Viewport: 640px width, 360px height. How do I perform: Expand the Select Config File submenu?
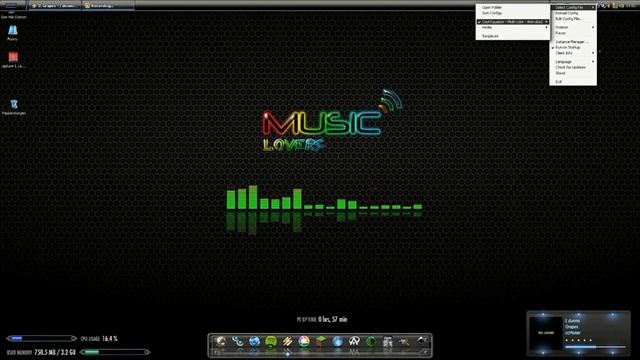[x=573, y=7]
